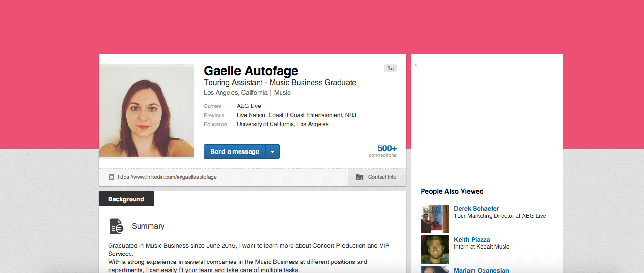This screenshot has width=644, height=273.
Task: Click the People Also Viewed heading
Action: point(452,191)
